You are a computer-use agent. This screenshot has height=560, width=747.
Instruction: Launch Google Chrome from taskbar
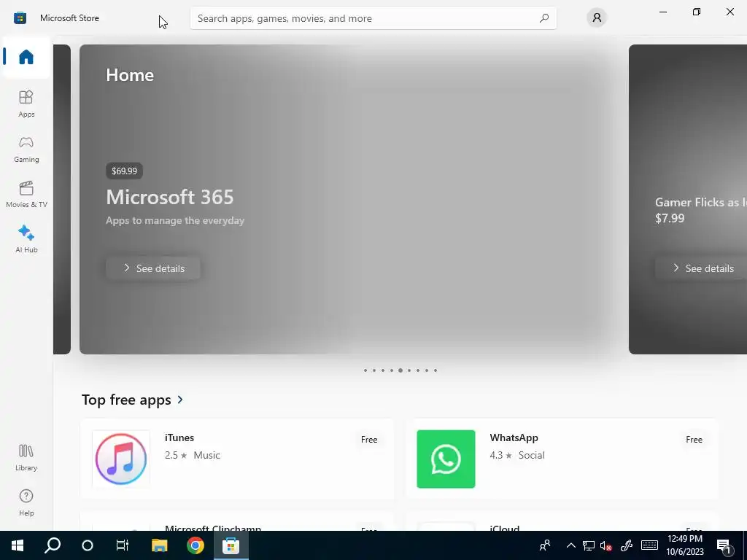pyautogui.click(x=196, y=545)
